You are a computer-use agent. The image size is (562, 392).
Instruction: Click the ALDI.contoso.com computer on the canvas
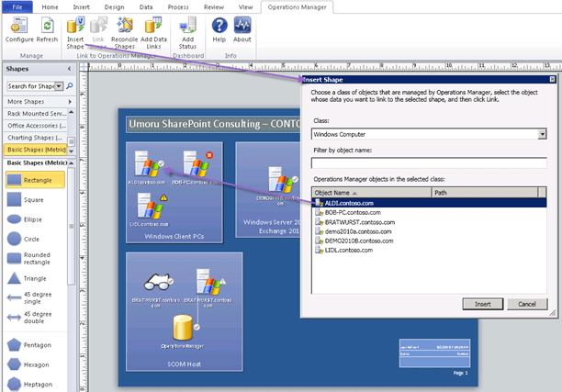148,165
